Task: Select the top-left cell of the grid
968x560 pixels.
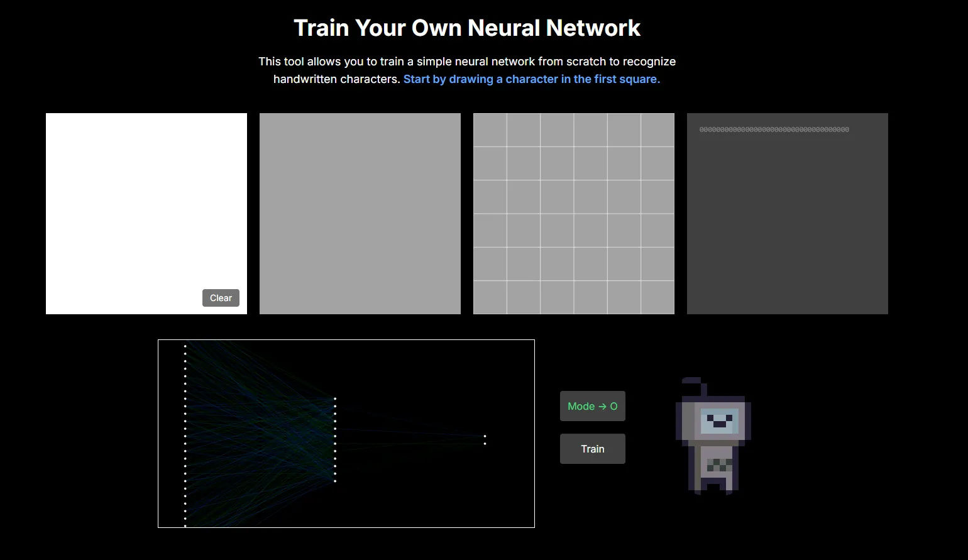Action: click(490, 130)
